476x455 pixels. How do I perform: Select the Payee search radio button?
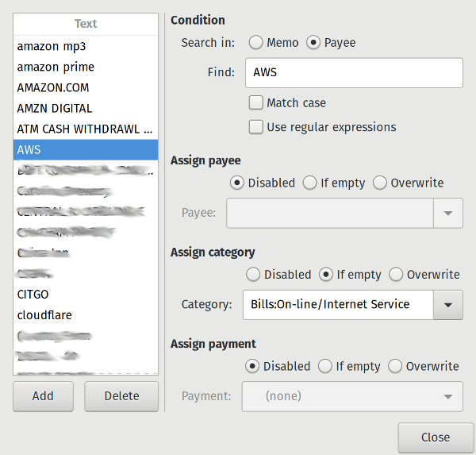point(313,43)
